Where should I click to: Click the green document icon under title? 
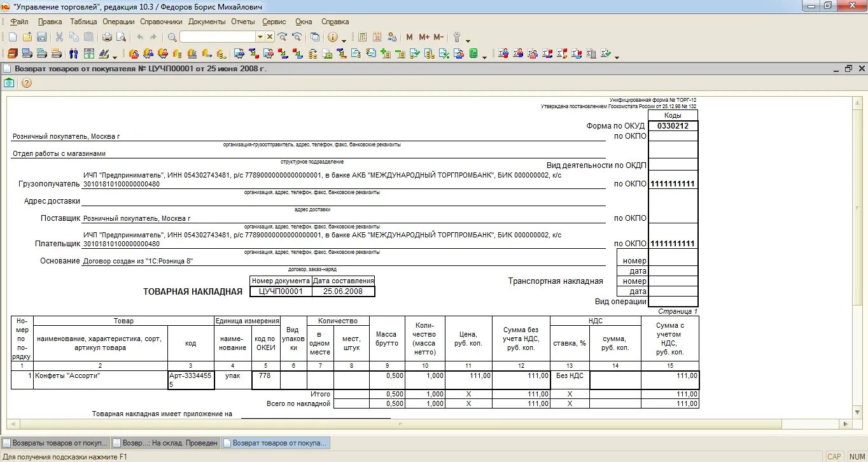[10, 83]
